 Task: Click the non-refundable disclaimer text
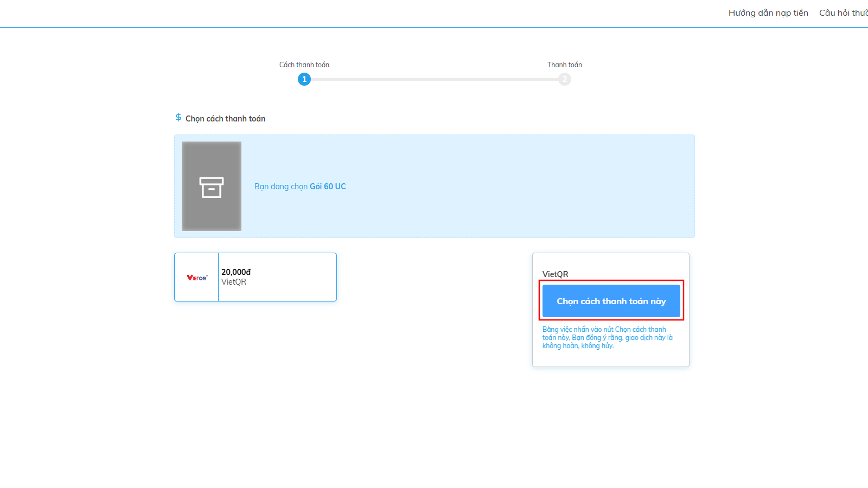pos(607,337)
